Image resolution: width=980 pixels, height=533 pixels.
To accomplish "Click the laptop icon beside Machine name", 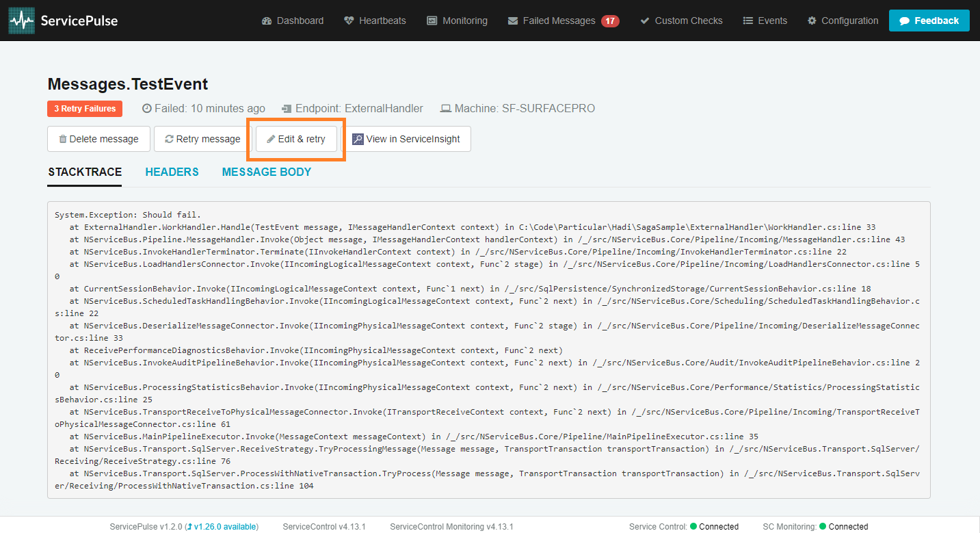I will (x=446, y=109).
